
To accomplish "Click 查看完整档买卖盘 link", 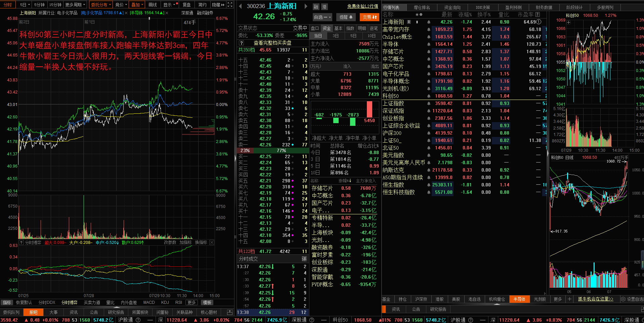I will point(272,43).
